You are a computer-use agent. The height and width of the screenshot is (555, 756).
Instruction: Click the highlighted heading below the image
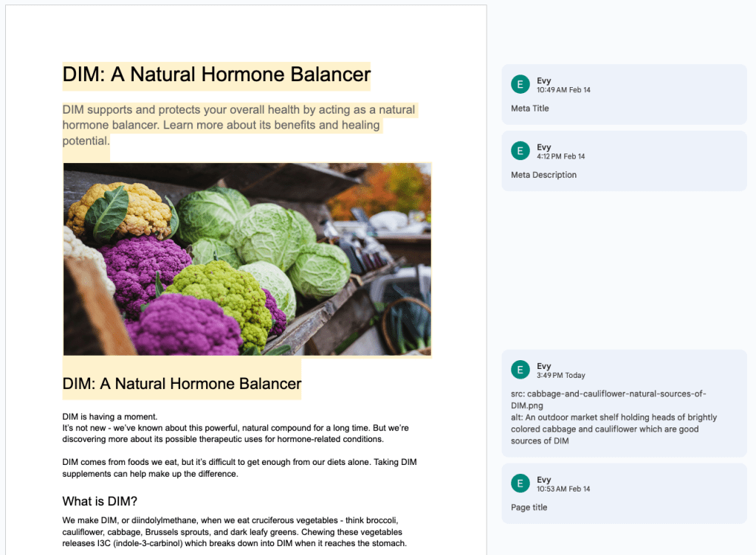(x=182, y=384)
